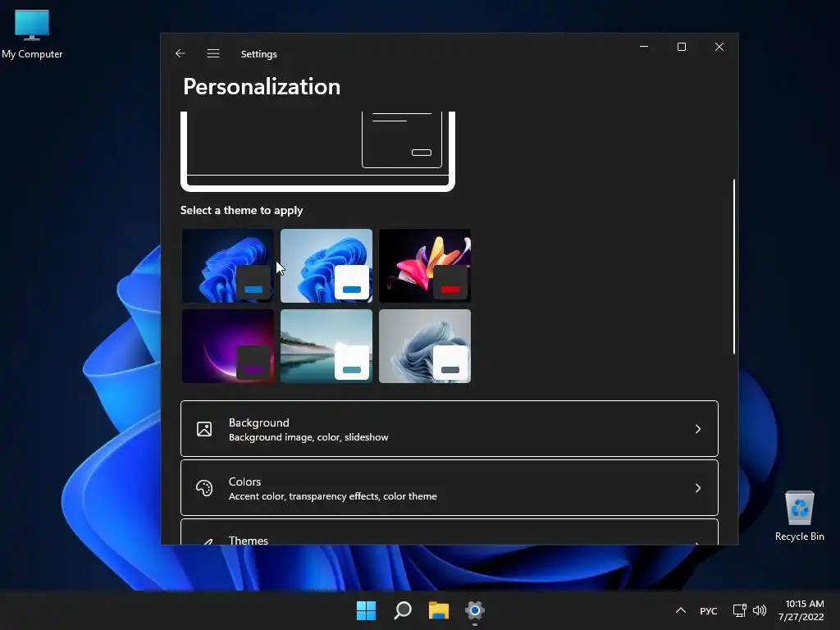Open the Themes settings row

coord(450,532)
